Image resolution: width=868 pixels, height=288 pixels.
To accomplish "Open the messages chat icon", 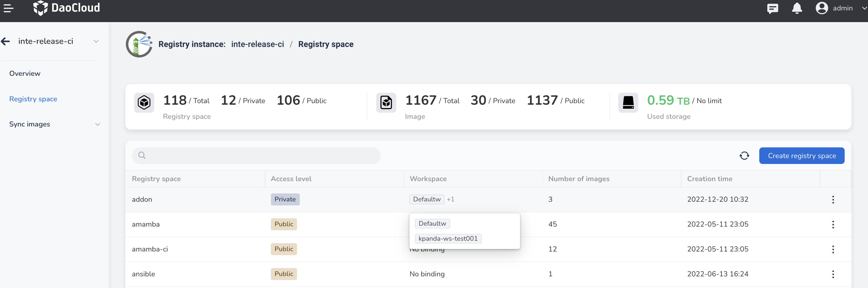I will [772, 8].
